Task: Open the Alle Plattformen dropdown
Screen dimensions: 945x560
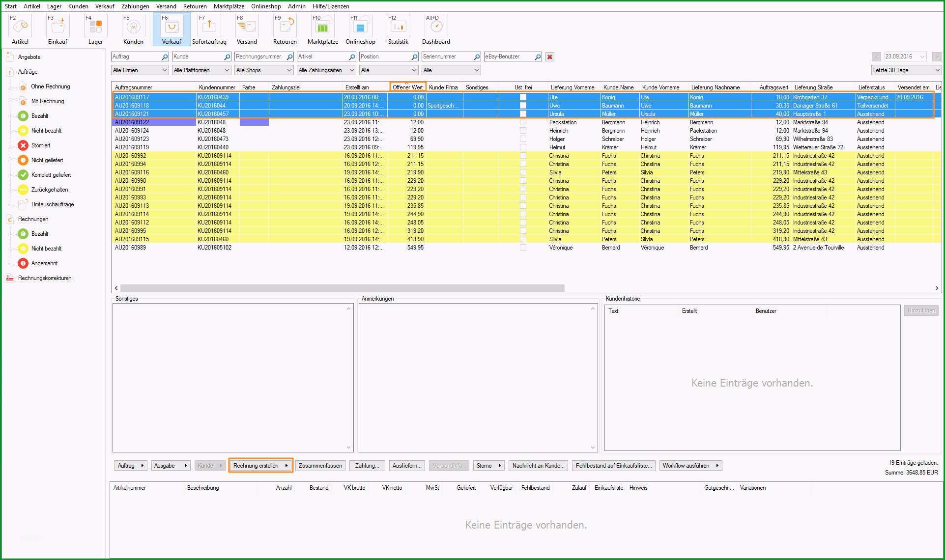Action: [x=201, y=70]
